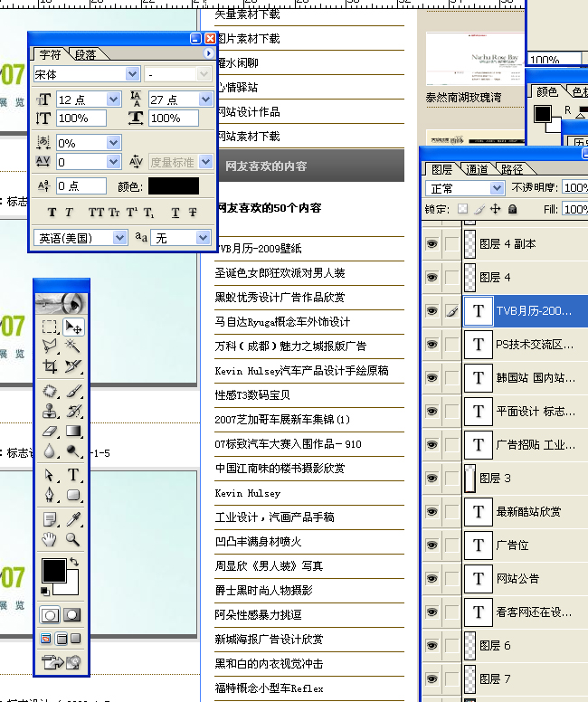Open the 英语(美国) language dropdown
Screen dimensions: 588x702
tap(119, 238)
